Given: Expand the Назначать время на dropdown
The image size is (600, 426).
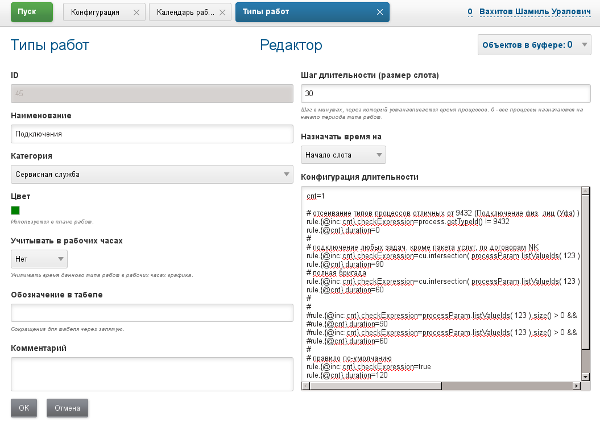Looking at the screenshot, I should pos(343,154).
